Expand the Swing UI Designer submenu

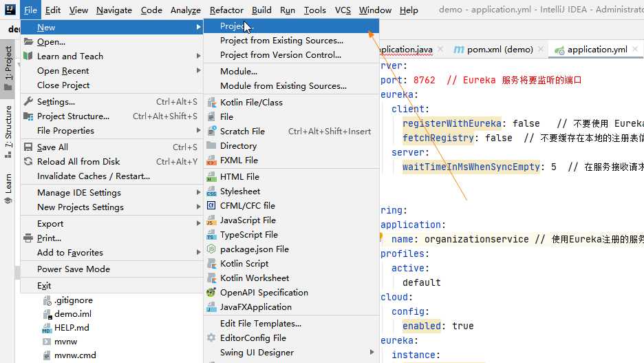[372, 353]
